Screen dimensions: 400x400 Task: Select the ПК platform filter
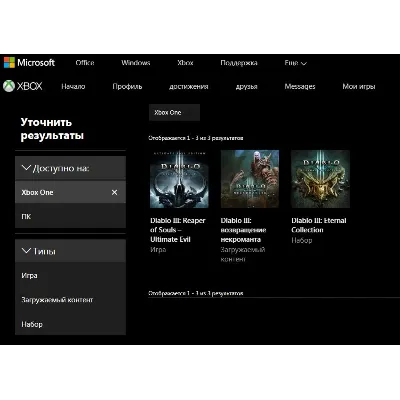click(x=70, y=216)
